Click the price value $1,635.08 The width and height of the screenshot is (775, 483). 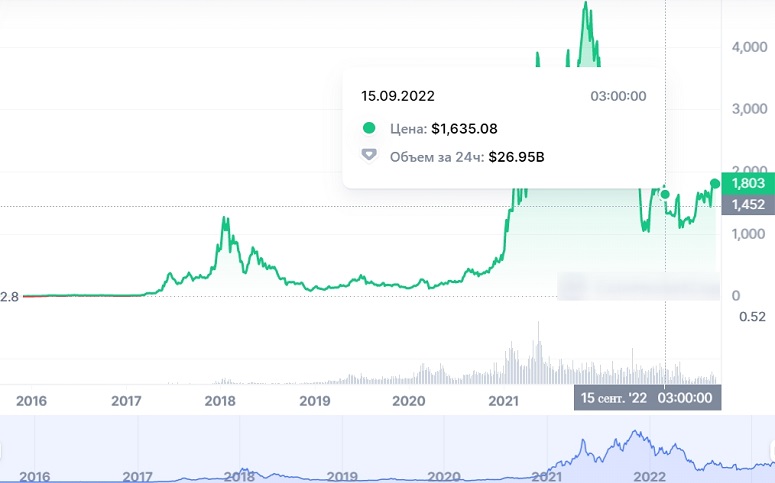click(x=464, y=129)
